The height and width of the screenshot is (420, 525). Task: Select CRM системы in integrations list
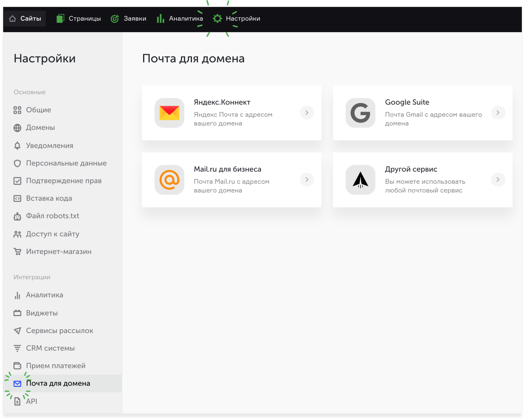[x=50, y=348]
